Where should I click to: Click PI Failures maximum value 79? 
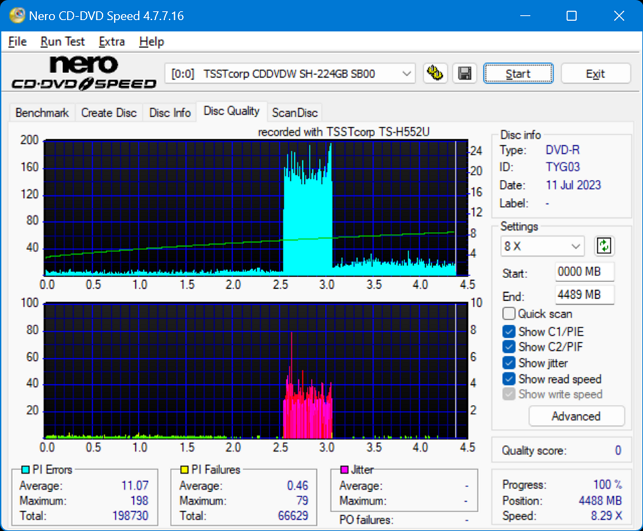[302, 501]
